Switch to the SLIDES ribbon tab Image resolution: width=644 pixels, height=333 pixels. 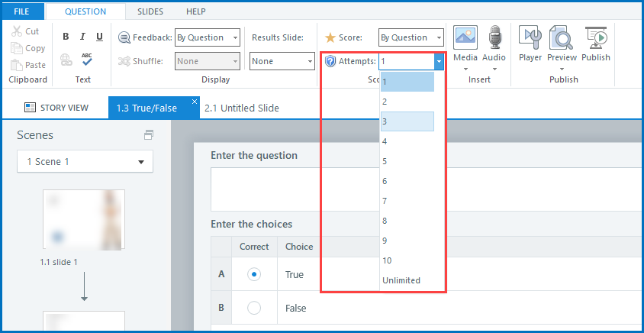point(150,11)
